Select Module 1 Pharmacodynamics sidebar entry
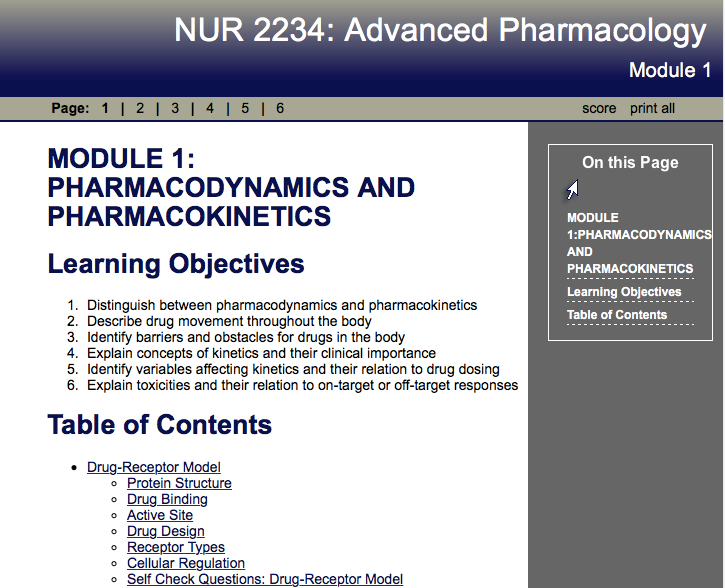The image size is (725, 588). tap(630, 243)
